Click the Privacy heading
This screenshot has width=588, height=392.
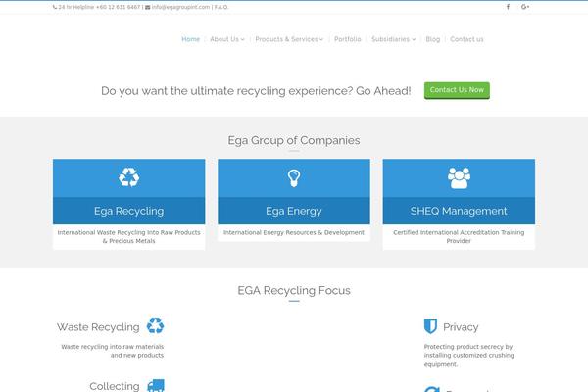coord(461,327)
